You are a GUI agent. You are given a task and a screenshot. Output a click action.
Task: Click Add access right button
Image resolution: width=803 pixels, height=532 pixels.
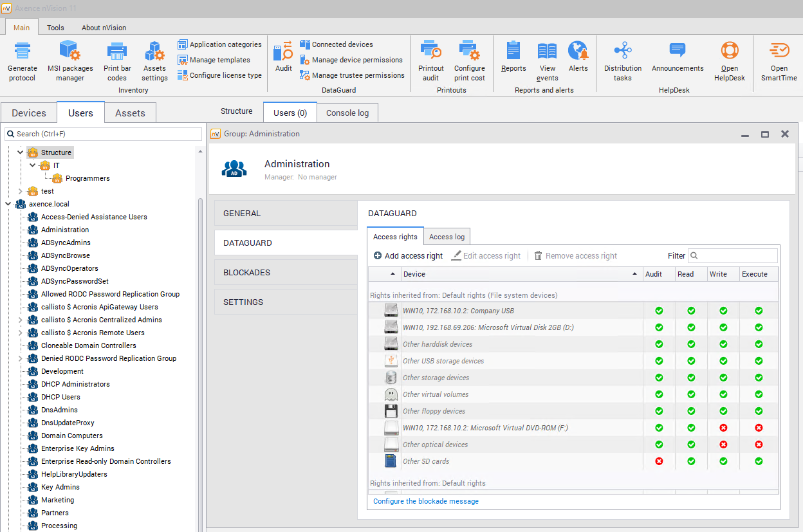pyautogui.click(x=408, y=256)
